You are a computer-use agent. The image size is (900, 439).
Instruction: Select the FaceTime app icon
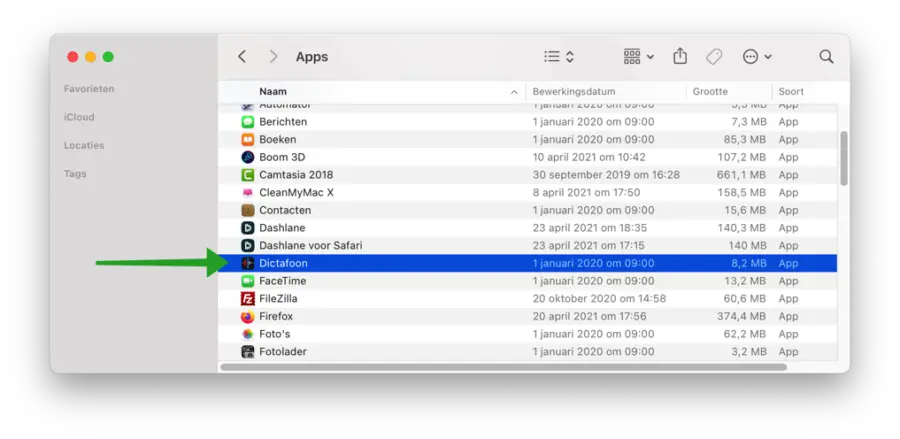tap(247, 281)
